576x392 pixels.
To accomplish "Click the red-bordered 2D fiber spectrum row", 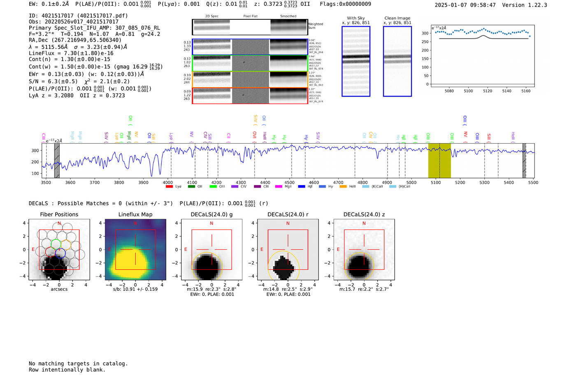I will pos(250,96).
